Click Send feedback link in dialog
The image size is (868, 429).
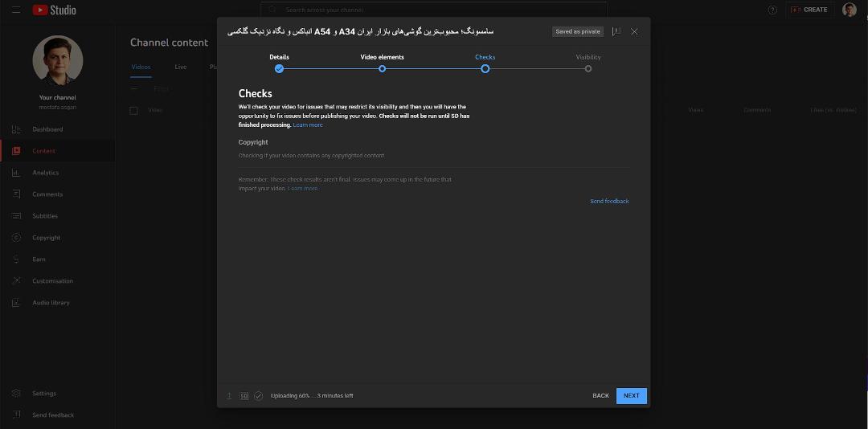click(x=609, y=202)
